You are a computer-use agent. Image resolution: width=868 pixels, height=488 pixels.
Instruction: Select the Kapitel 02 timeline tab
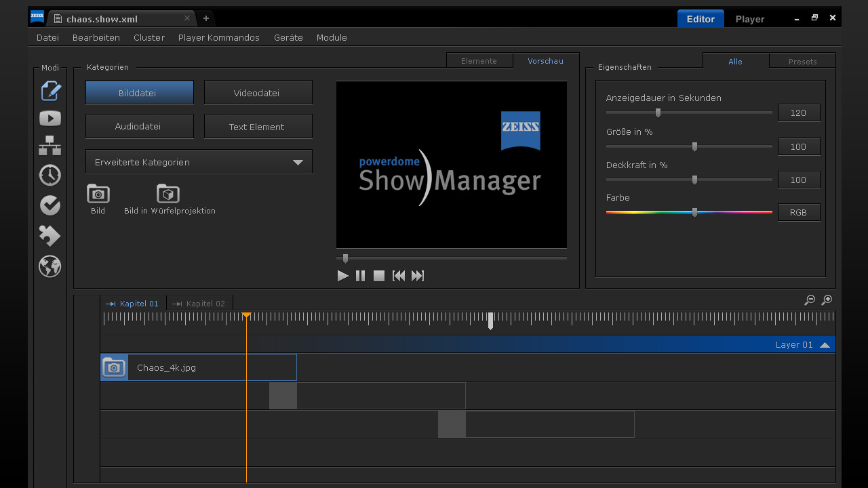pos(199,303)
